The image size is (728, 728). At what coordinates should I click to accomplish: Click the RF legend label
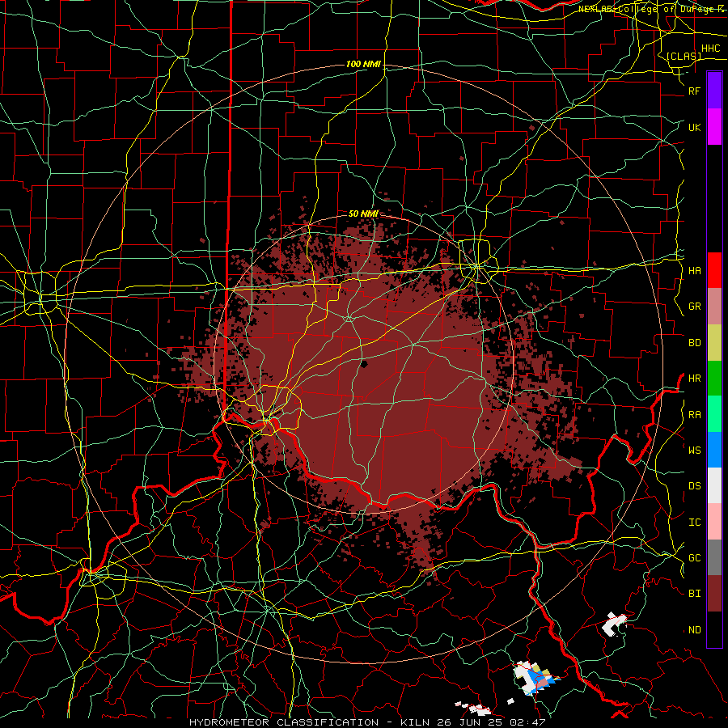[x=695, y=91]
